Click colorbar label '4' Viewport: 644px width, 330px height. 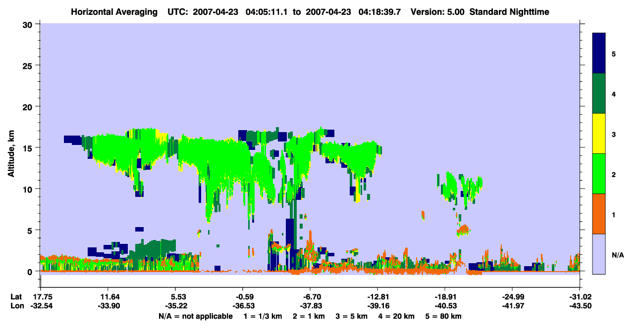point(614,94)
